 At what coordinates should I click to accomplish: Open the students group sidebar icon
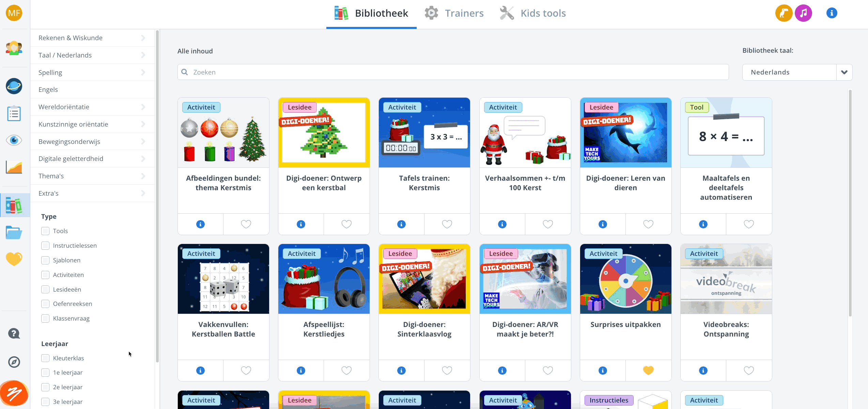tap(14, 48)
